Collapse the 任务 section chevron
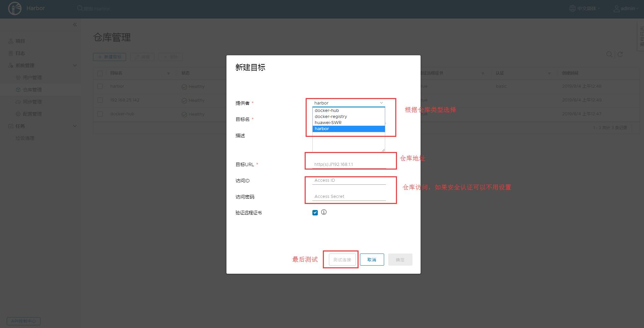 (75, 126)
